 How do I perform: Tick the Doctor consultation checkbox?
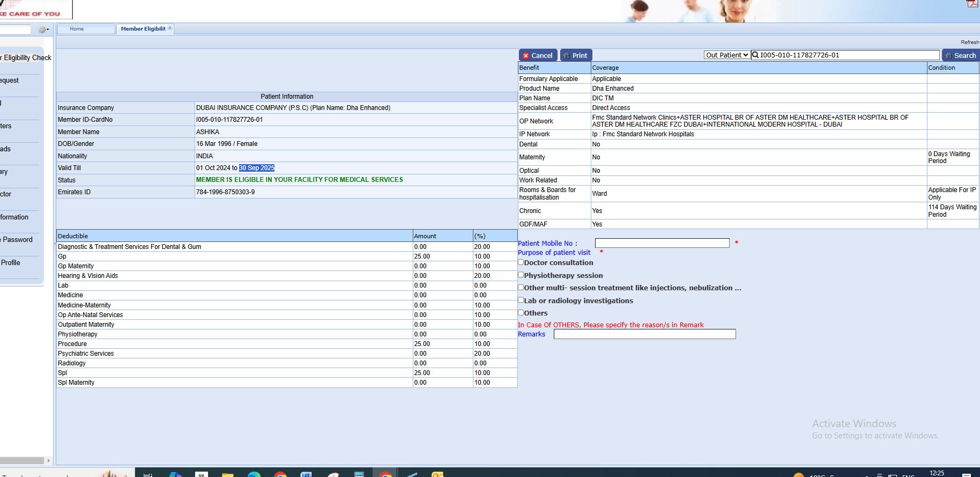click(x=521, y=262)
